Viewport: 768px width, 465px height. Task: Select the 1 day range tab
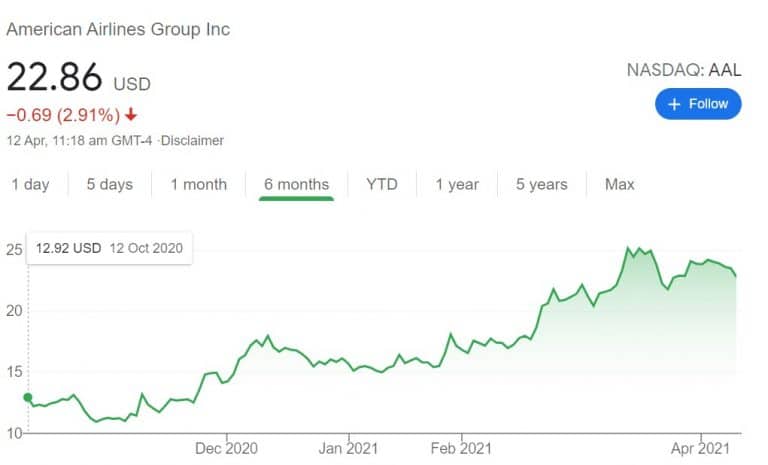[x=30, y=184]
